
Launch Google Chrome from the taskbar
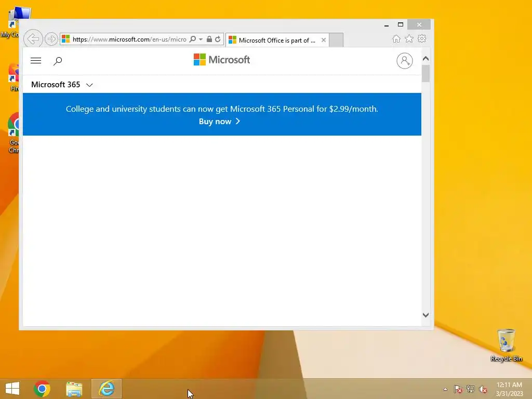42,389
